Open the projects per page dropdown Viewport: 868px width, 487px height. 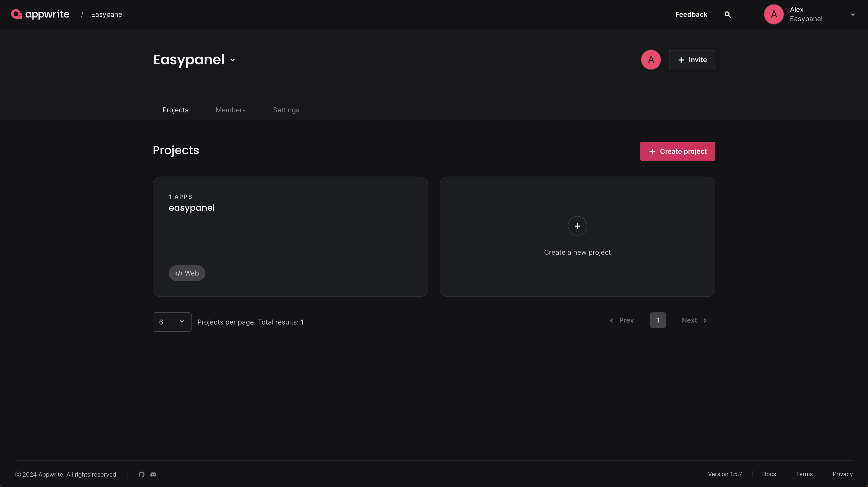click(172, 322)
